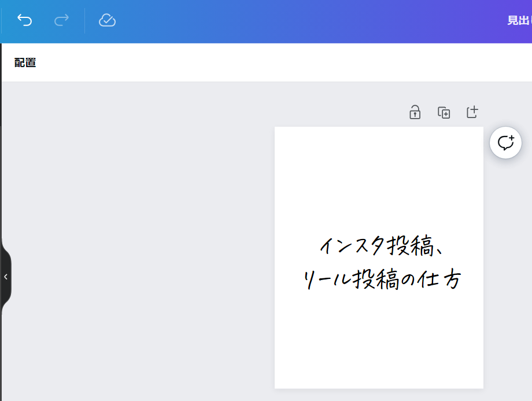Select the text line リール投稿の仕方
The height and width of the screenshot is (401, 532).
(x=382, y=281)
